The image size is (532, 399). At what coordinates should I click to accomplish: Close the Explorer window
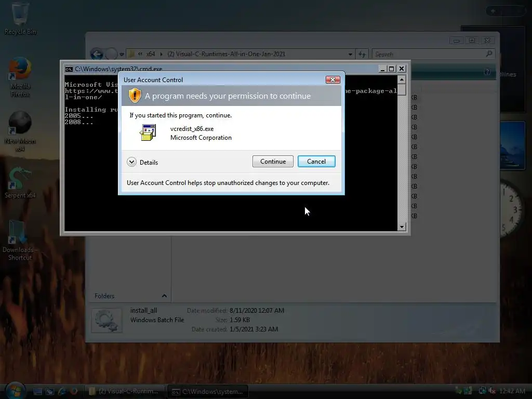487,41
